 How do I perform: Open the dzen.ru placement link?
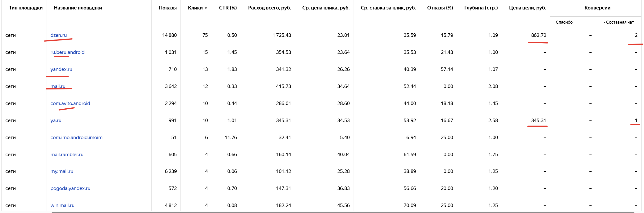pos(58,35)
